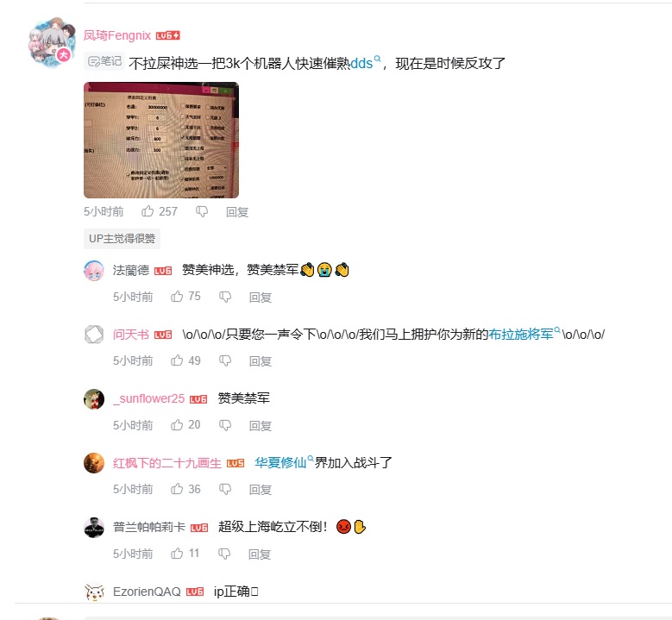Open 凤琦Fengnix's user profile name

point(117,35)
